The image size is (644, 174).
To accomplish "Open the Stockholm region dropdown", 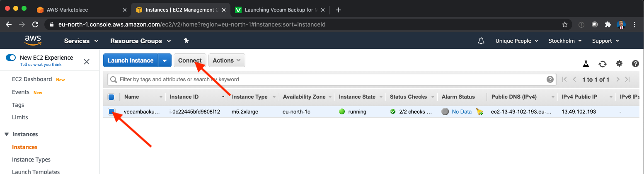I will pyautogui.click(x=565, y=41).
